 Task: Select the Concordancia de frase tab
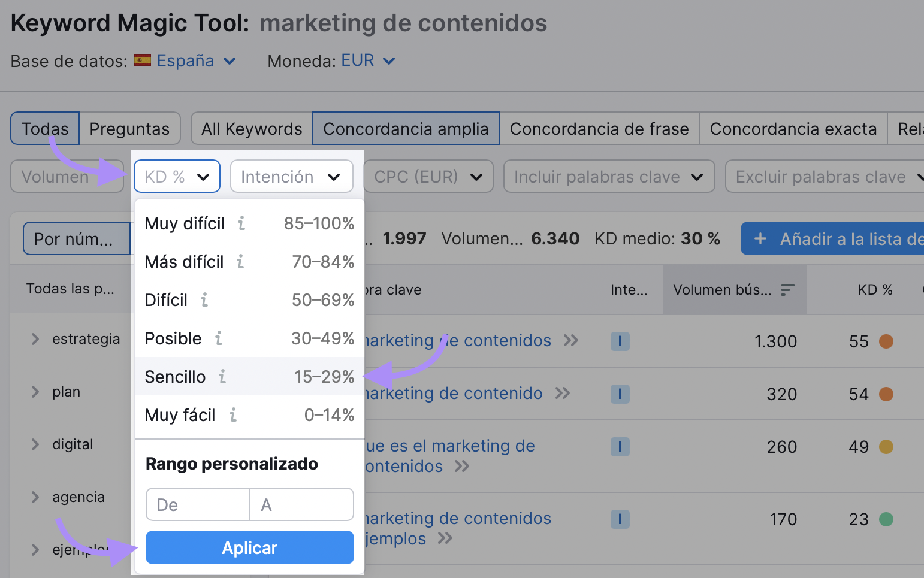[x=599, y=129]
